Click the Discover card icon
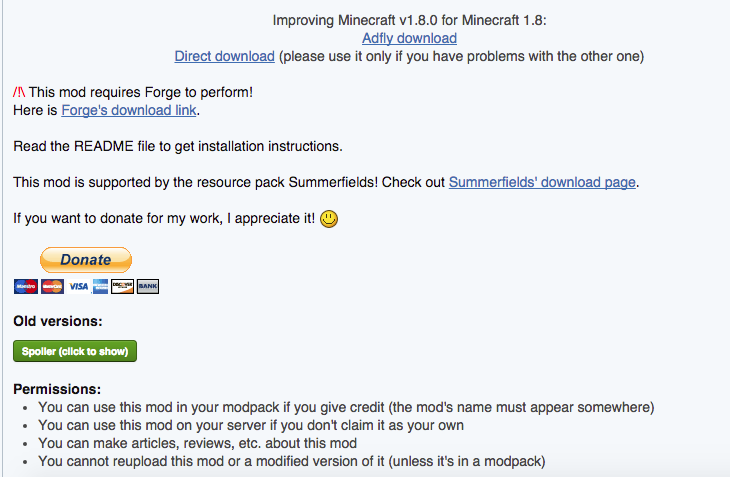 click(x=122, y=286)
